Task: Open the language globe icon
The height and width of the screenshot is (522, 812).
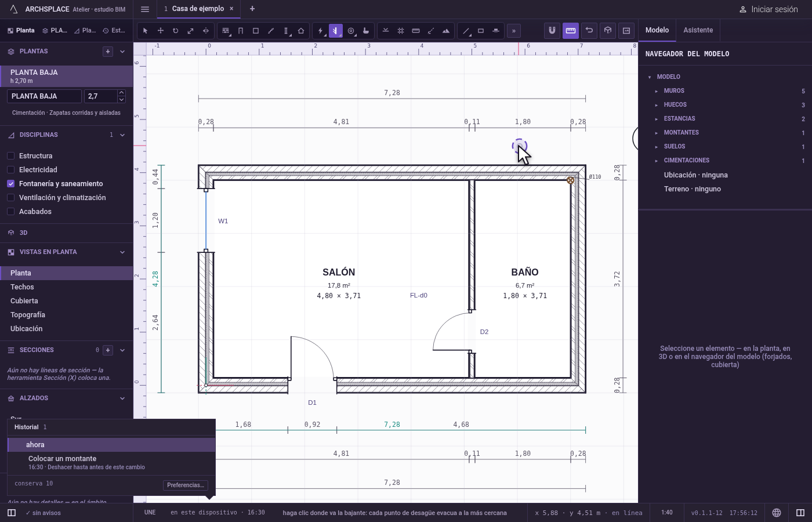Action: (x=777, y=513)
